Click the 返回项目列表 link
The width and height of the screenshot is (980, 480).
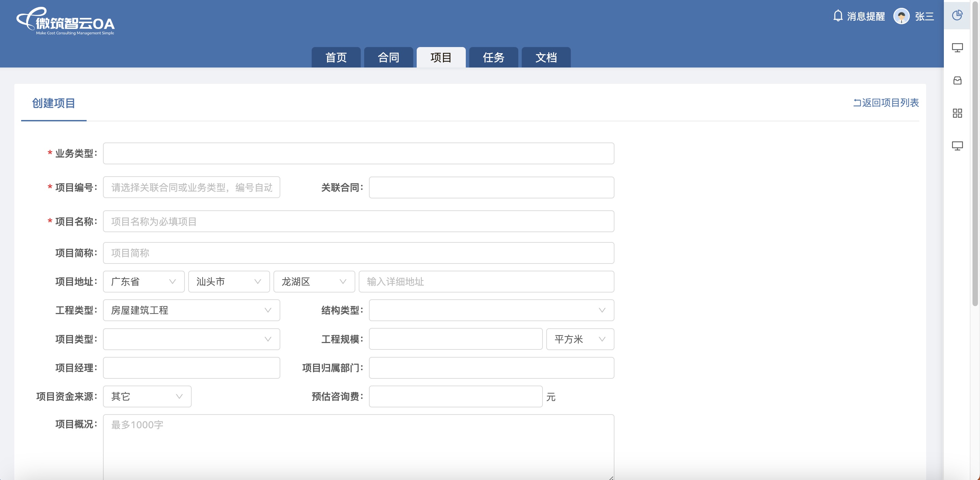[890, 103]
